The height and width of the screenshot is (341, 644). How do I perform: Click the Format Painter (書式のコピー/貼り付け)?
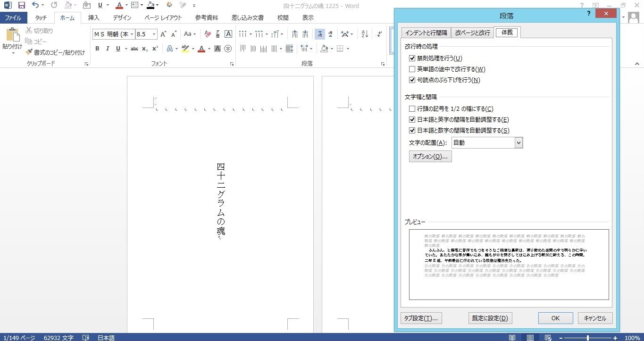(x=55, y=52)
